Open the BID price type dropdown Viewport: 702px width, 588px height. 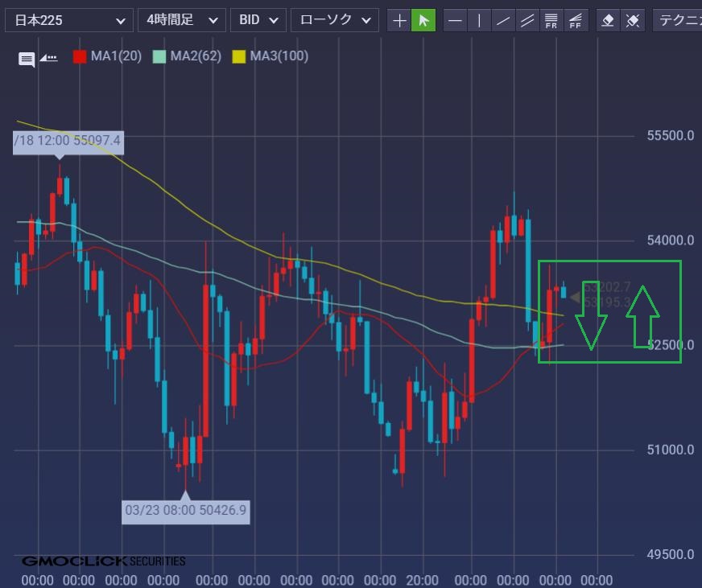point(258,20)
